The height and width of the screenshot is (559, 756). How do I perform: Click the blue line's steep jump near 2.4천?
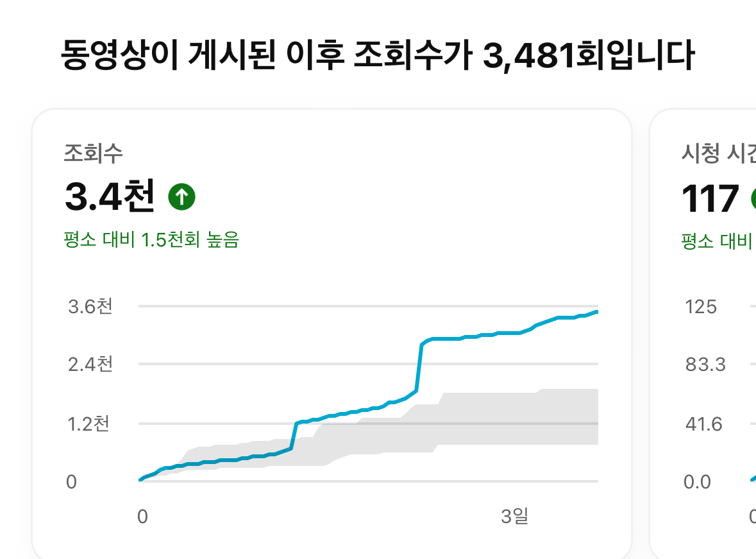point(419,367)
